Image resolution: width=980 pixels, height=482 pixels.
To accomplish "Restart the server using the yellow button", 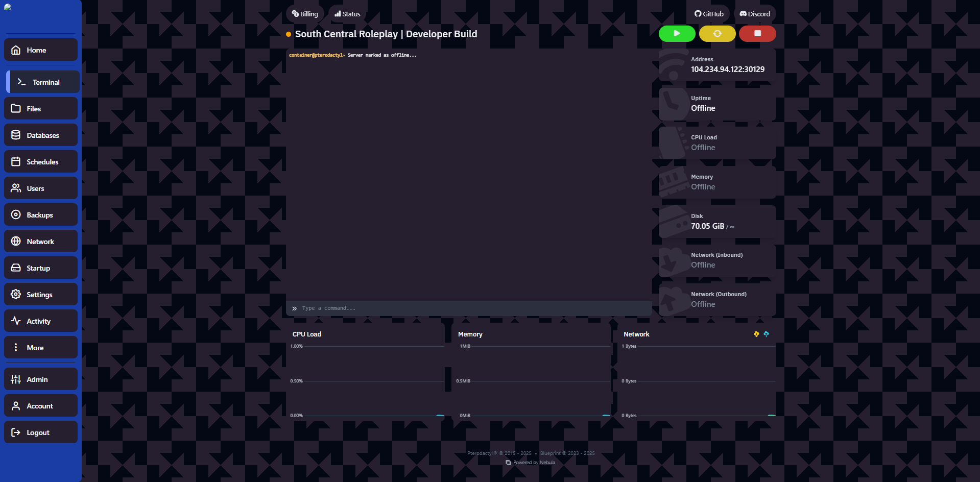I will click(x=717, y=34).
